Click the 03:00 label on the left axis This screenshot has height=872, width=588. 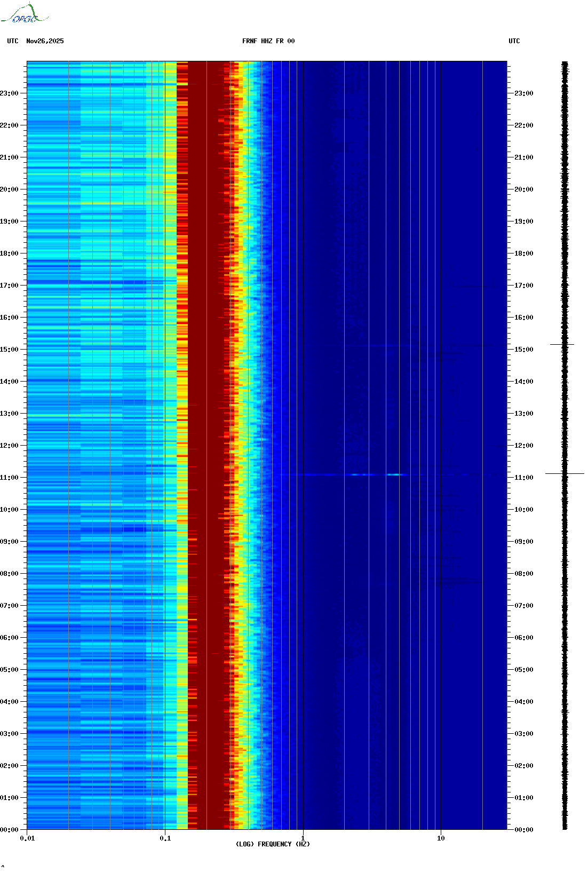(x=9, y=734)
